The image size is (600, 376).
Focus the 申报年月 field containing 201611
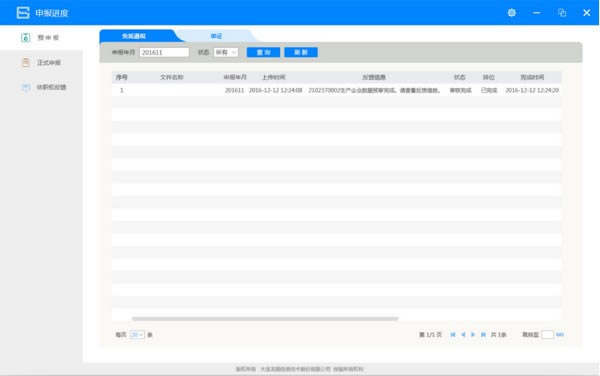164,52
